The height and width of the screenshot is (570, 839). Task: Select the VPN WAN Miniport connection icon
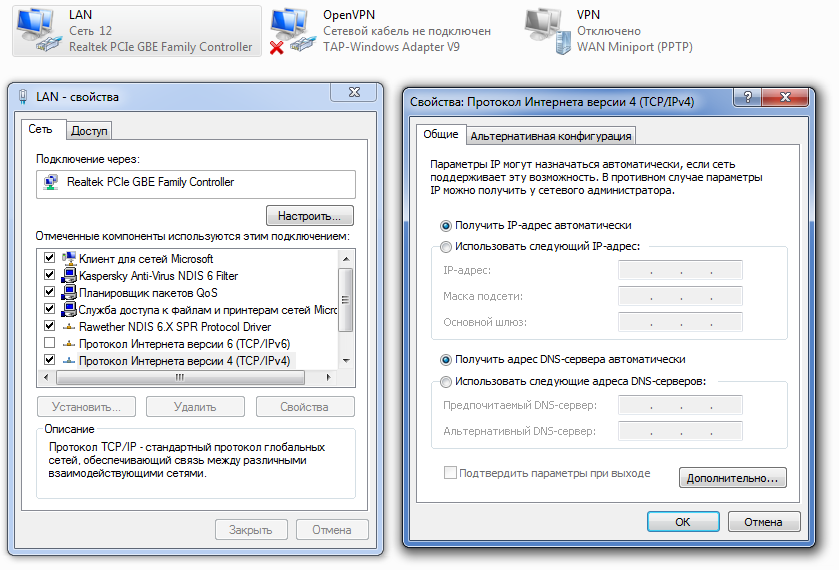[548, 31]
